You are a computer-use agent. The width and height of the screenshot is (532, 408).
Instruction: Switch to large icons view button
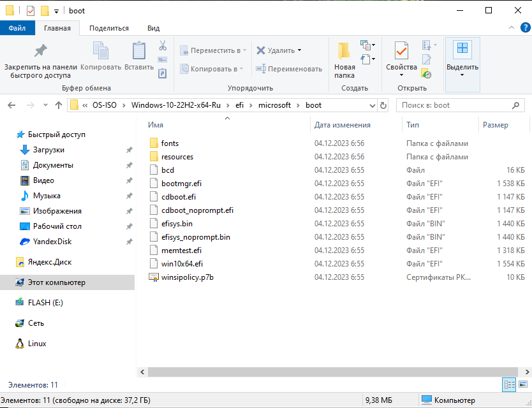(x=522, y=384)
